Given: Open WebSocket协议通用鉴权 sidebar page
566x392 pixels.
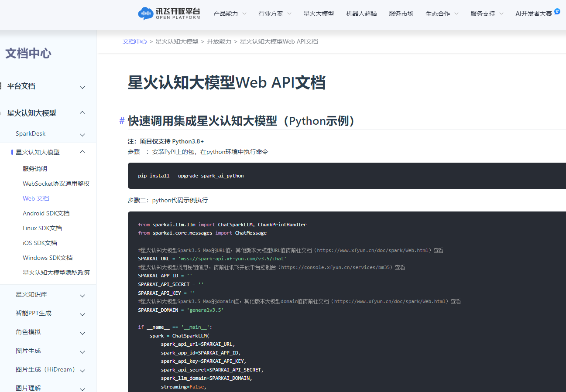Looking at the screenshot, I should [x=56, y=184].
